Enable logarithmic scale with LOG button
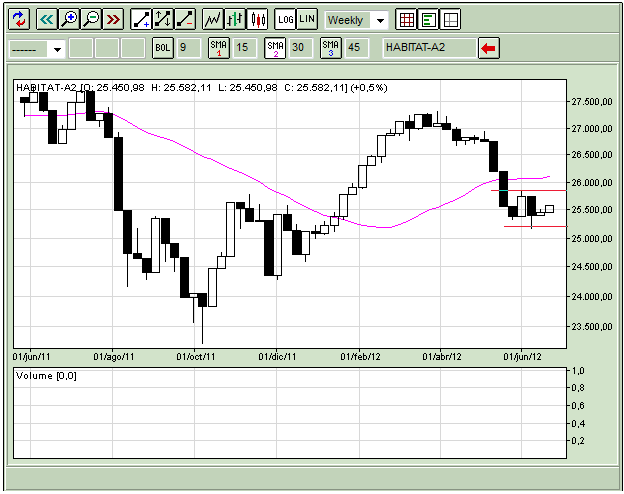The height and width of the screenshot is (494, 624). (x=285, y=19)
